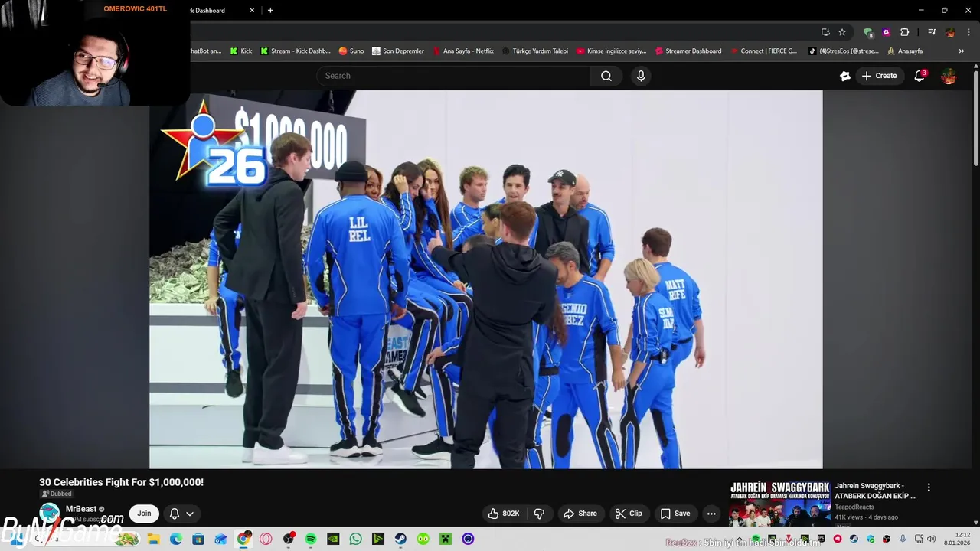The width and height of the screenshot is (980, 551).
Task: Close the Dashboard browser tab
Action: pyautogui.click(x=252, y=10)
